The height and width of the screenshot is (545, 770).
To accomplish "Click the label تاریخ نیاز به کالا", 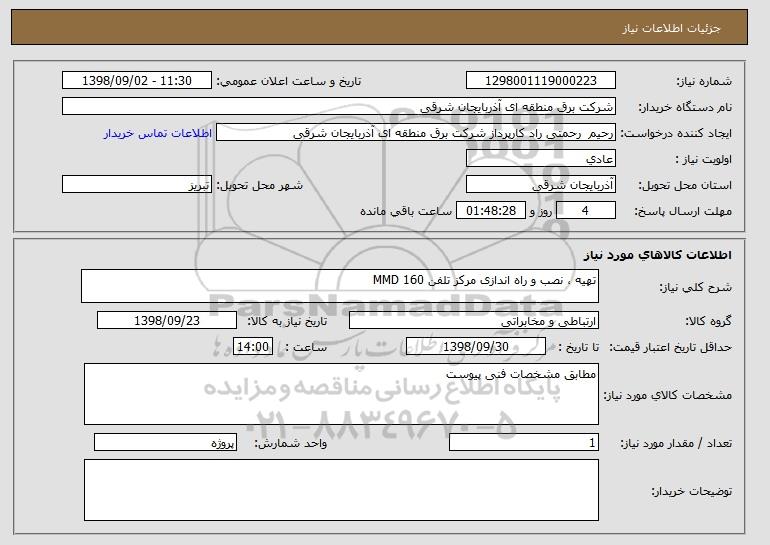I will coord(287,321).
